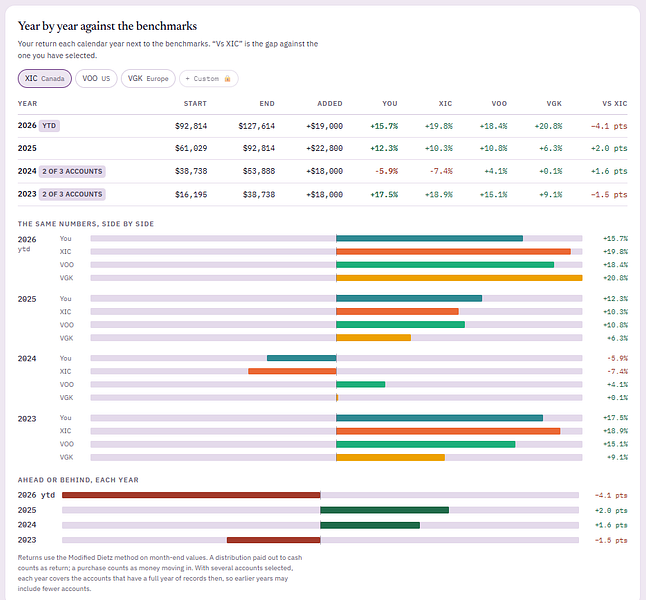Viewport: 646px width, 600px height.
Task: Click the 2026 You teal bar in side-by-side chart
Action: [429, 238]
